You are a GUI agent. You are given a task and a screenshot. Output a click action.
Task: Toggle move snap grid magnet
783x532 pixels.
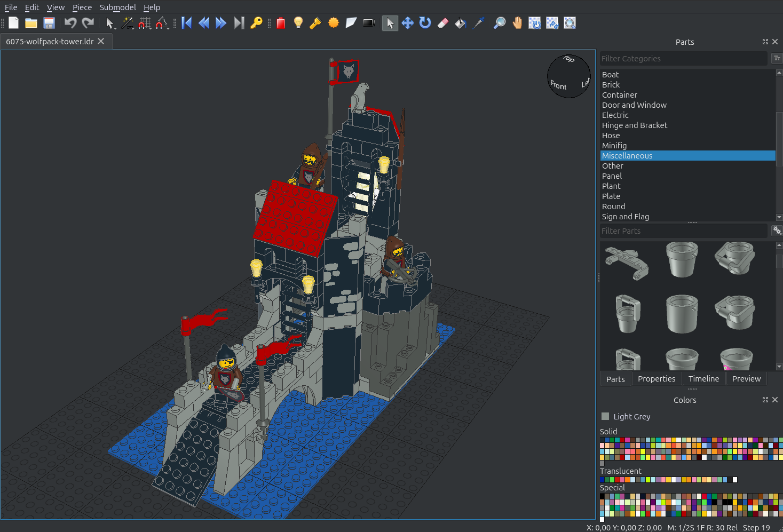(x=145, y=23)
